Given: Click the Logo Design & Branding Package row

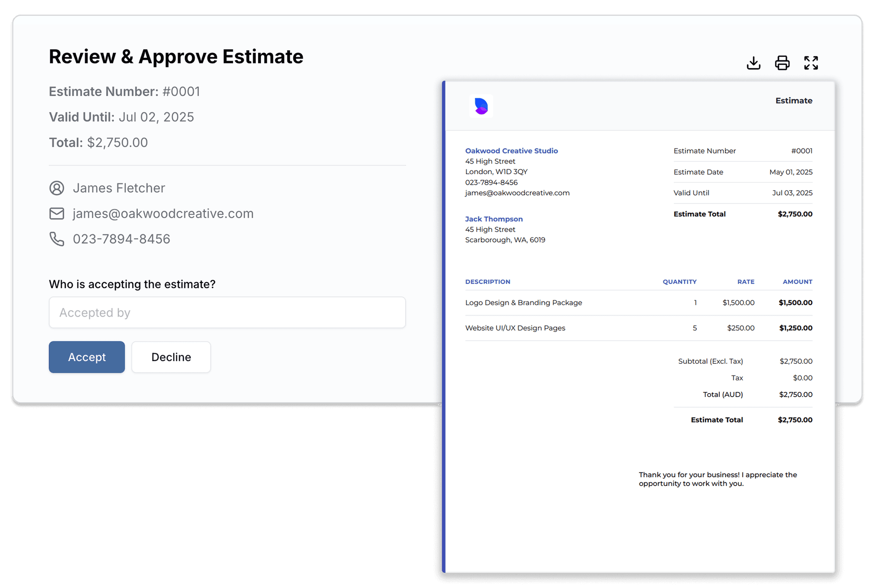Looking at the screenshot, I should coord(639,303).
